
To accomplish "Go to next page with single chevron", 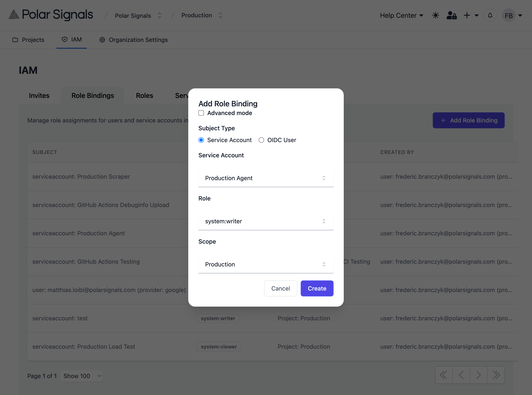I will pos(478,375).
